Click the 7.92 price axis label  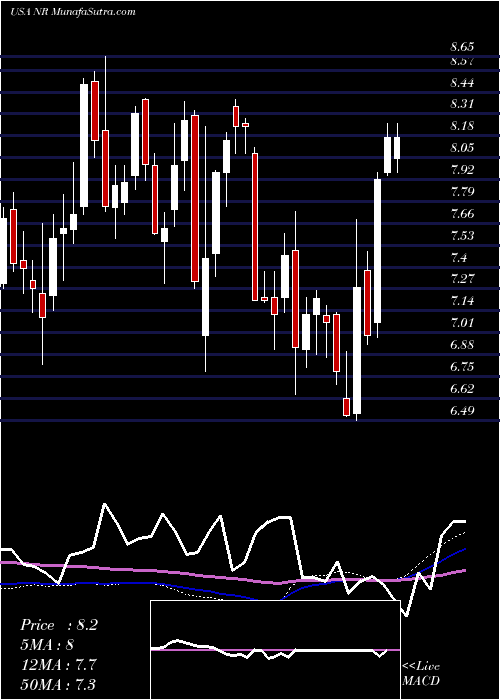462,170
